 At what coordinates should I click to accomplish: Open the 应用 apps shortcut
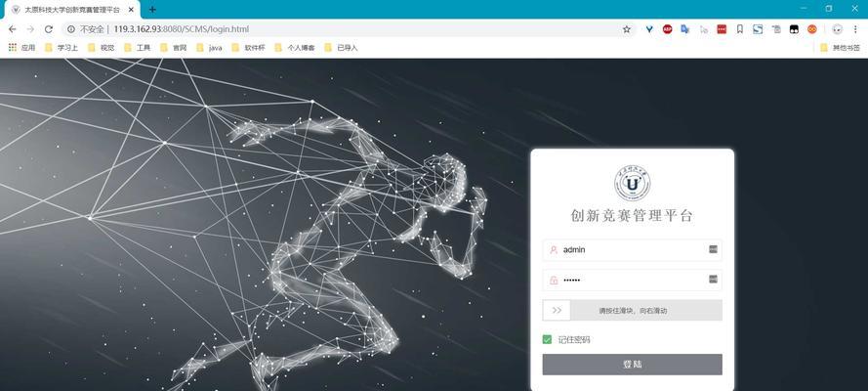(x=21, y=48)
